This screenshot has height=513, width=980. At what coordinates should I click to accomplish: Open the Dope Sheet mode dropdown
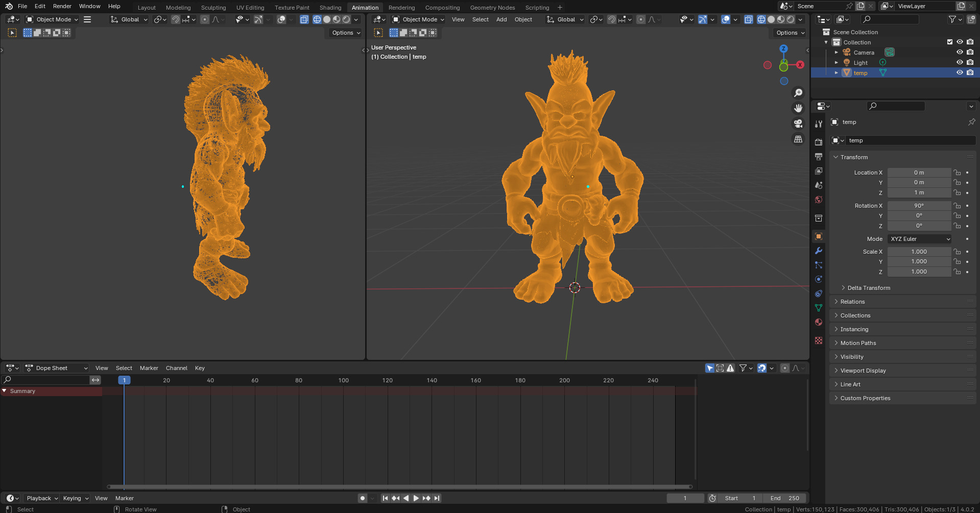(57, 368)
